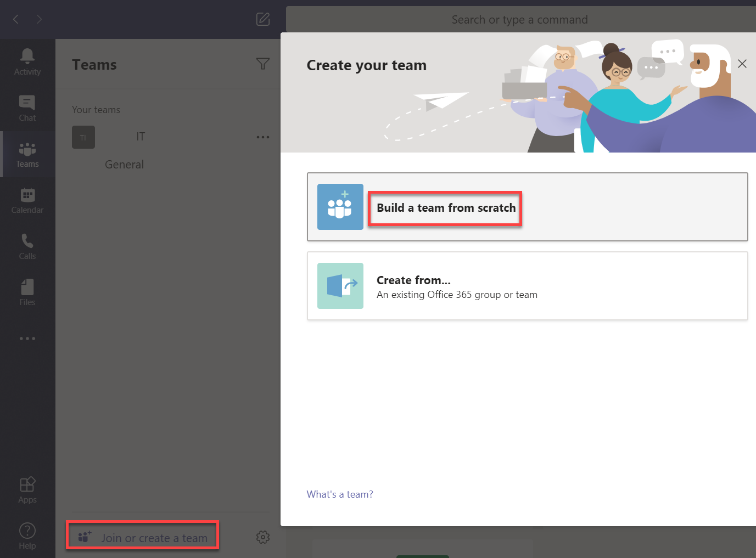
Task: Click Join or create a team
Action: [x=143, y=538]
